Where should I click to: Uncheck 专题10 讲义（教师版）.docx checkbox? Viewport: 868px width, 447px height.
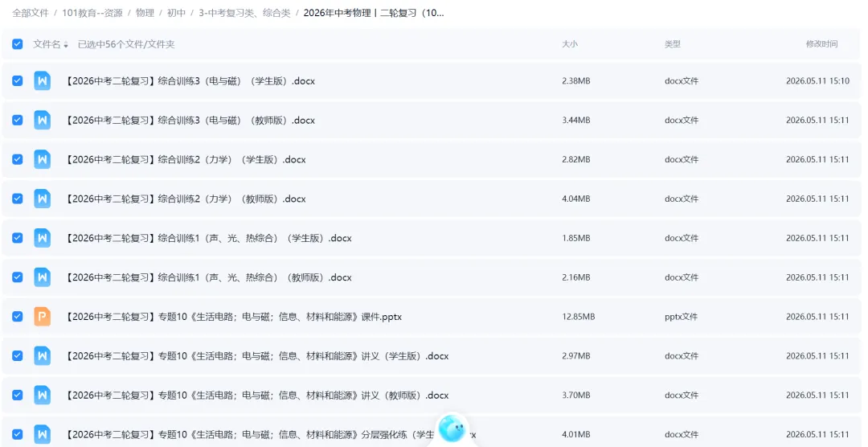pos(17,396)
